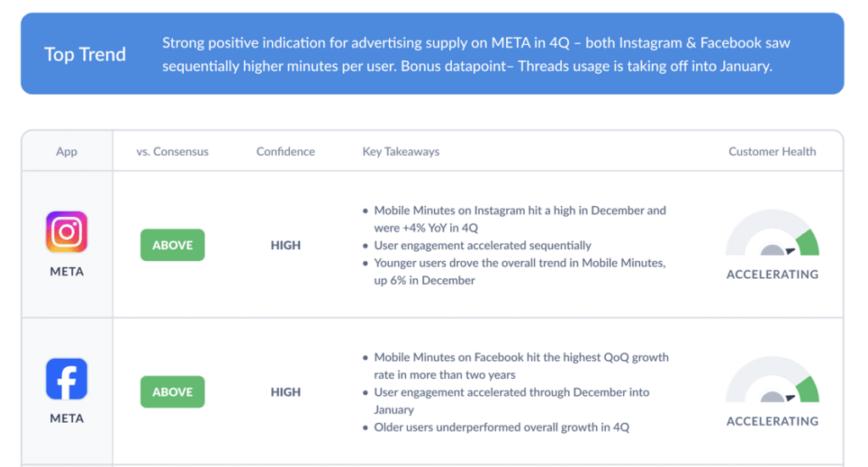Viewport: 868px width, 467px height.
Task: Click the ACCELERATING label in the Facebook row
Action: point(772,421)
